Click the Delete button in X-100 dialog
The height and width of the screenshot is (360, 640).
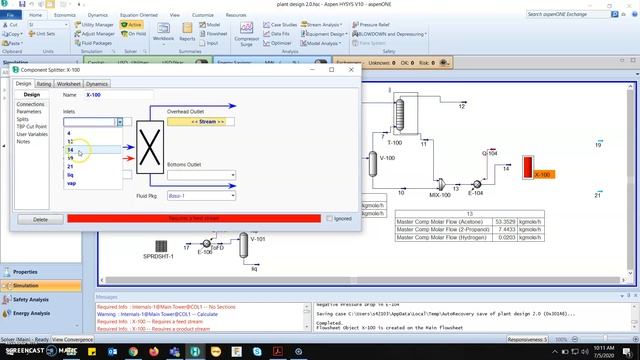40,220
